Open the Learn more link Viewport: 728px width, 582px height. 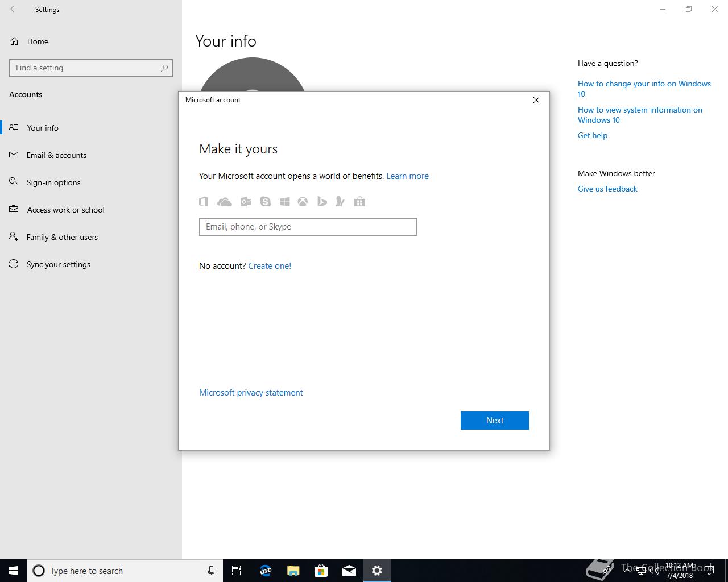pos(407,176)
